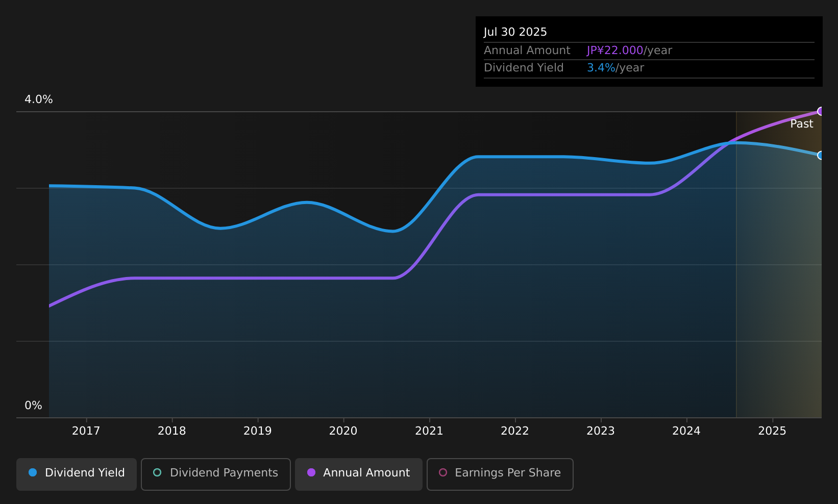Screen dimensions: 838x504
Task: Click the 'Annual Amount' tooltip row label
Action: (527, 51)
